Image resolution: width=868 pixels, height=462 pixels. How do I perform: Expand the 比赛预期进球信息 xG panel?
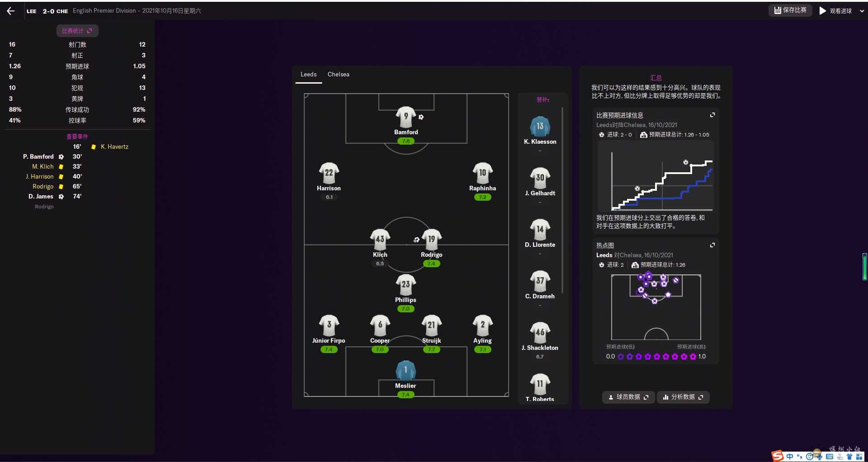712,115
